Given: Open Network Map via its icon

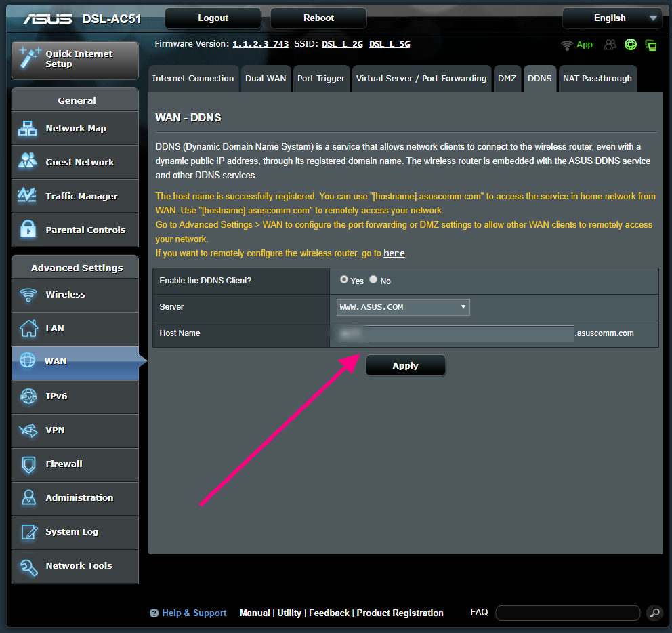Looking at the screenshot, I should point(28,128).
